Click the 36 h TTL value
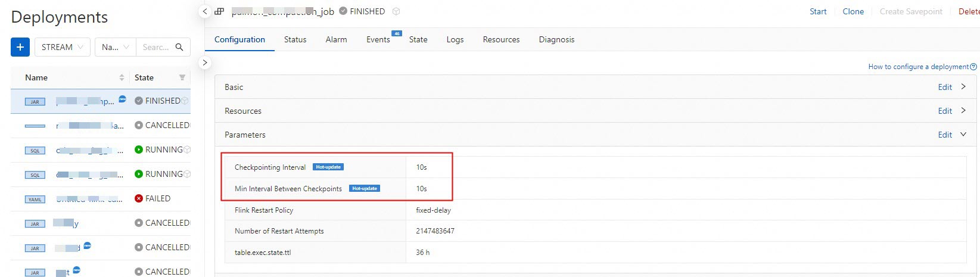980x277 pixels. (422, 253)
